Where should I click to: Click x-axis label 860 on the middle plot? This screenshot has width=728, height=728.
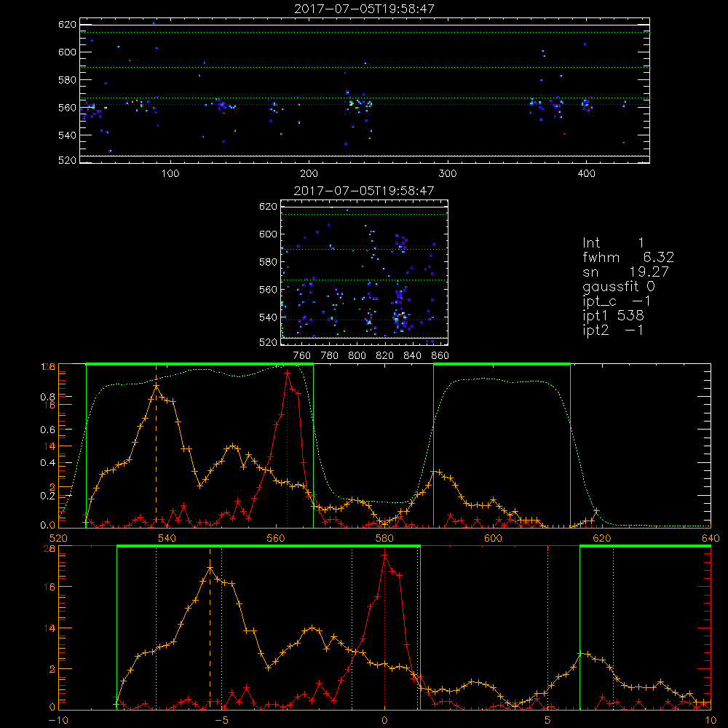pyautogui.click(x=440, y=356)
